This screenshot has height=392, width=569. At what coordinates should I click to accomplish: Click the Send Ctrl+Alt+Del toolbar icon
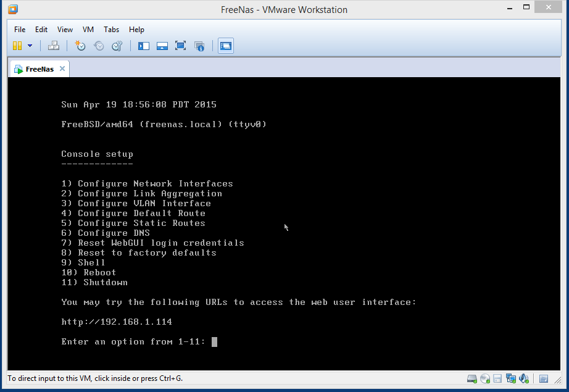click(54, 46)
